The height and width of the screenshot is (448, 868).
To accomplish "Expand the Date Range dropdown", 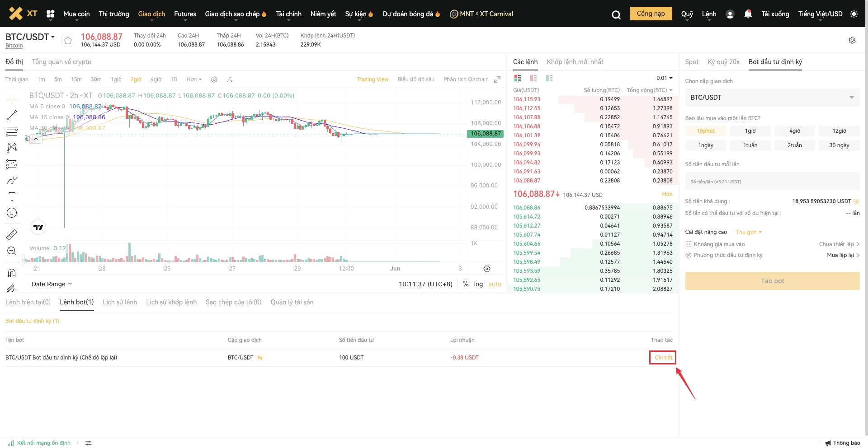I will point(52,284).
